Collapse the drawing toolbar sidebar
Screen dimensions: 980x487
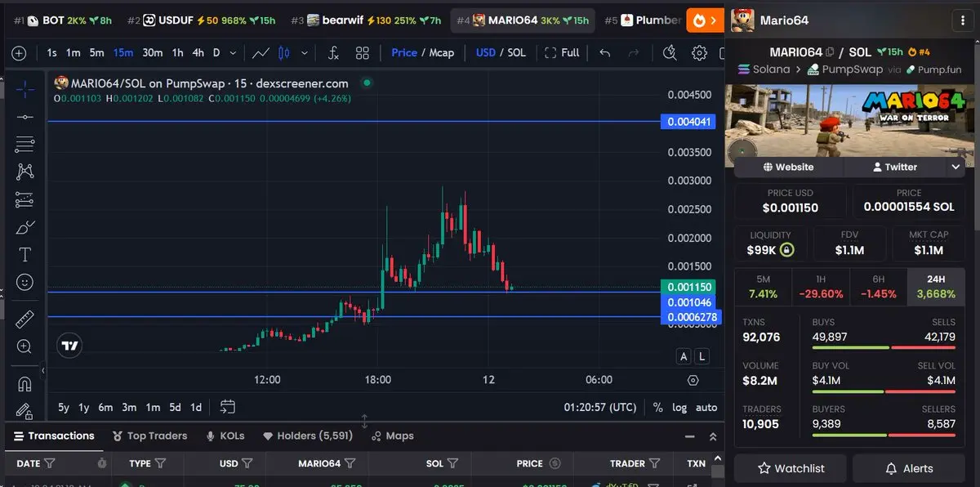coord(42,371)
